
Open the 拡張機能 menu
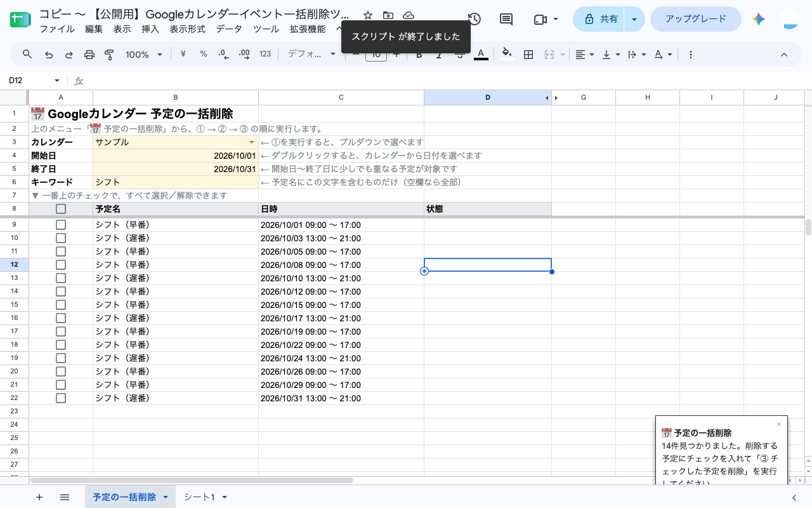pos(308,29)
